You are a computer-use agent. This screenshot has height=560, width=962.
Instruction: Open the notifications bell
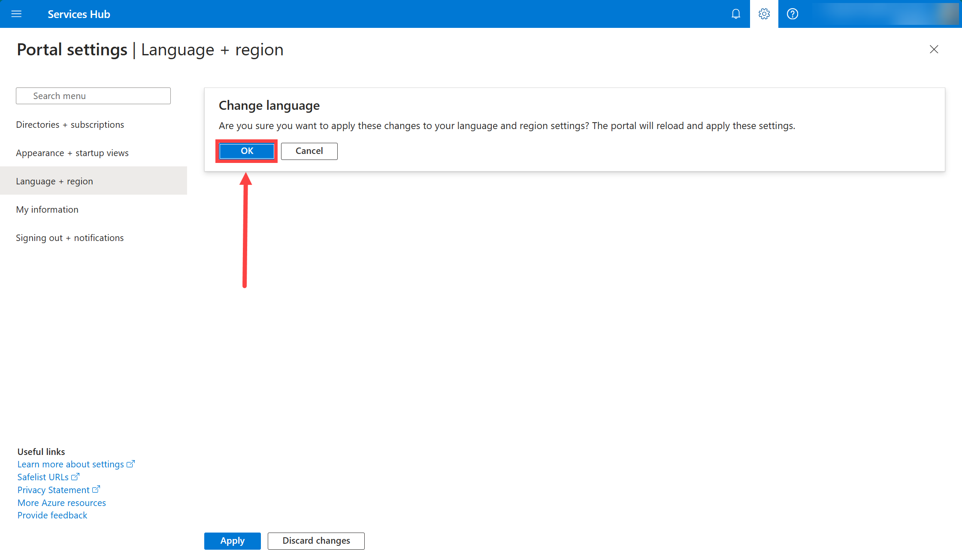click(736, 14)
